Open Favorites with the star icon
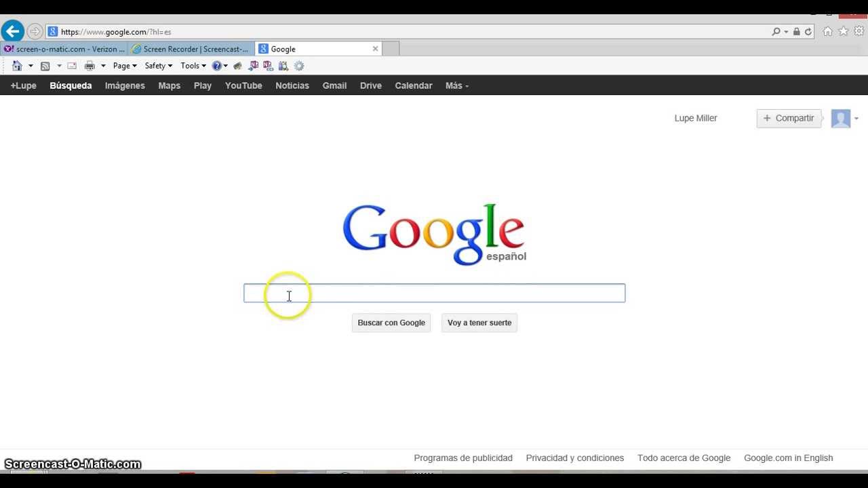The height and width of the screenshot is (488, 868). click(x=844, y=31)
